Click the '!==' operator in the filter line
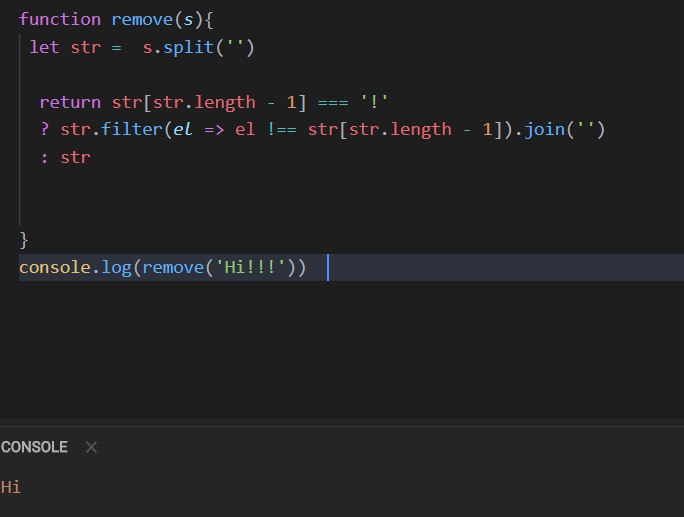The width and height of the screenshot is (684, 517). (x=282, y=130)
